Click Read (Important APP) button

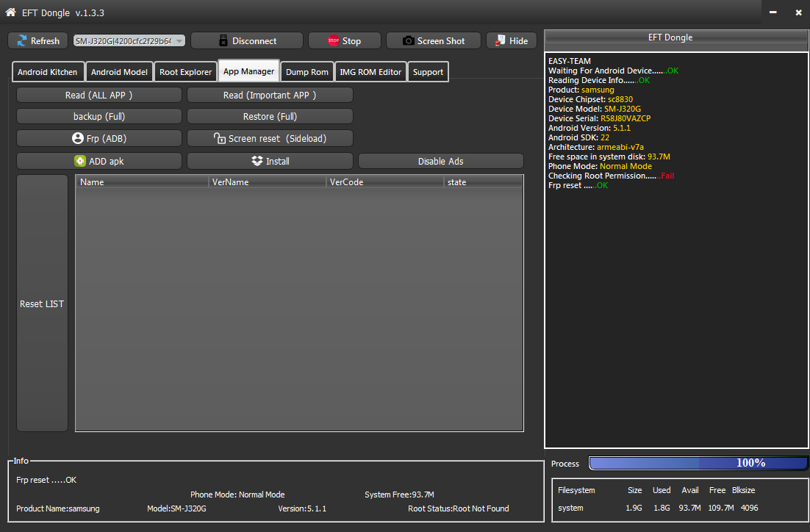270,95
